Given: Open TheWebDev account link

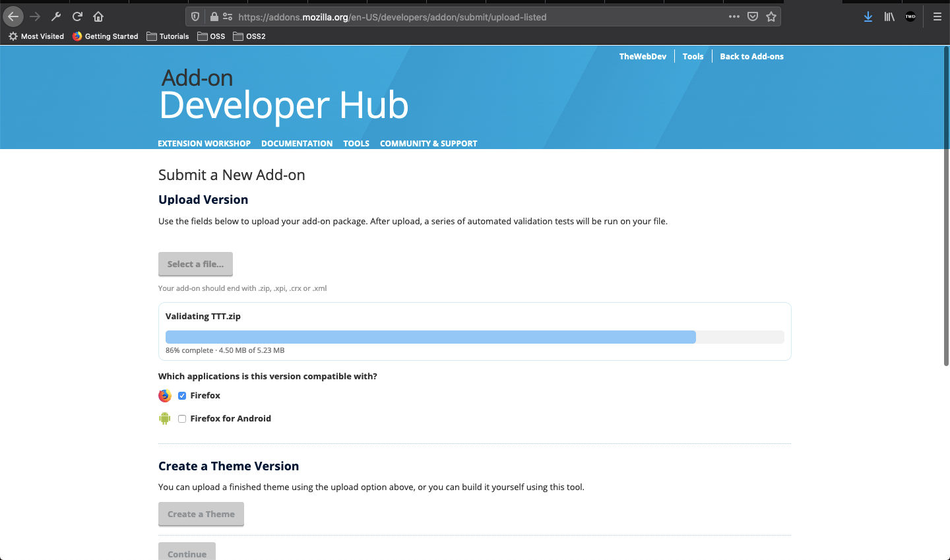Looking at the screenshot, I should (643, 56).
